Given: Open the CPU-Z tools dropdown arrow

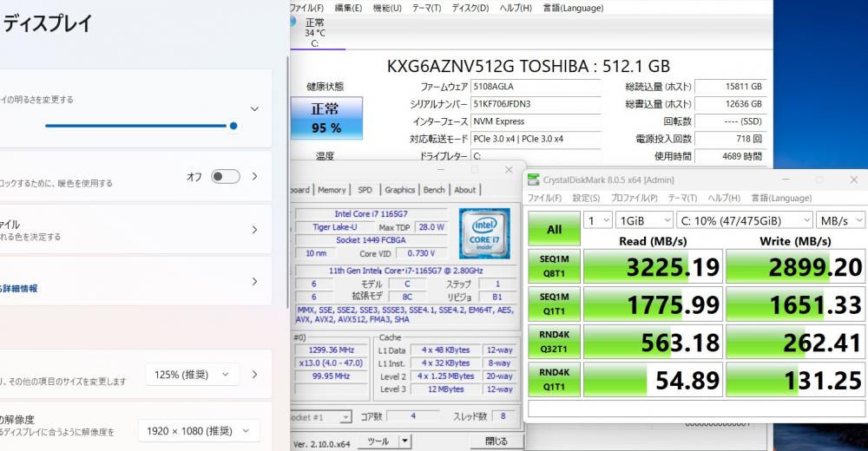Looking at the screenshot, I should [405, 441].
